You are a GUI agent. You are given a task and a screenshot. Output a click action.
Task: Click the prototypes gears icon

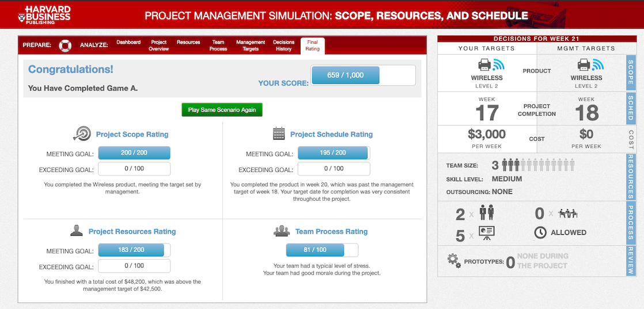point(454,261)
